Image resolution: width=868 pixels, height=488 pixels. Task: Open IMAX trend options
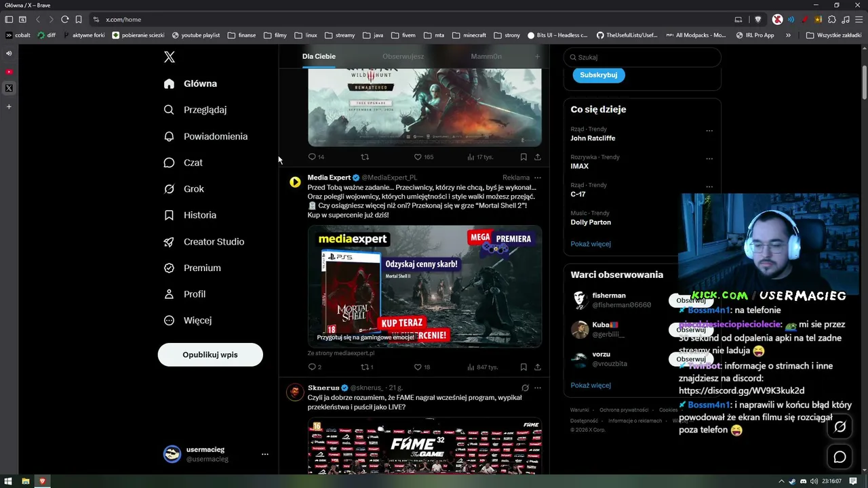(709, 159)
